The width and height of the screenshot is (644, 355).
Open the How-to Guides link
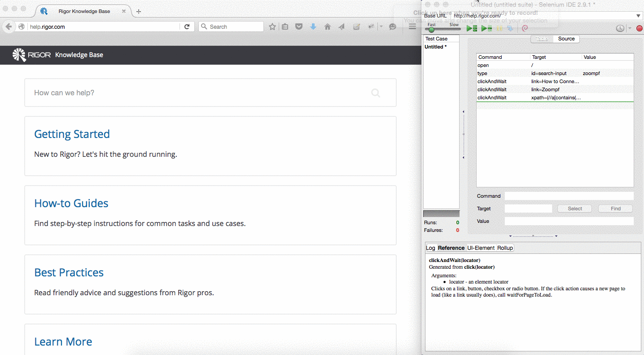click(x=71, y=203)
